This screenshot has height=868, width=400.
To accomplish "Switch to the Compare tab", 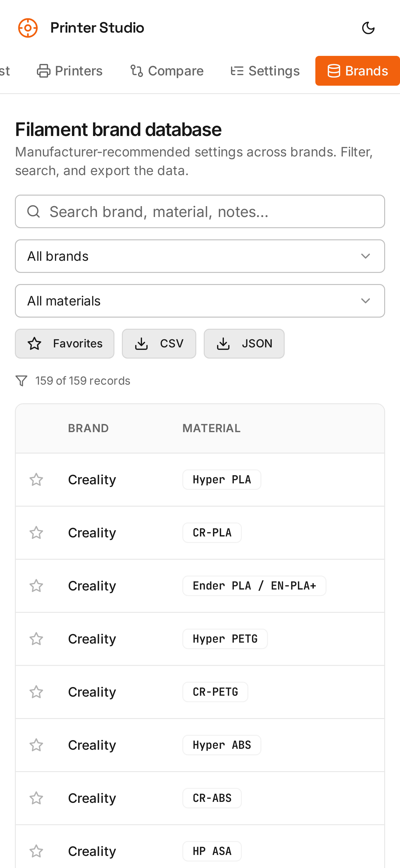I will click(167, 71).
